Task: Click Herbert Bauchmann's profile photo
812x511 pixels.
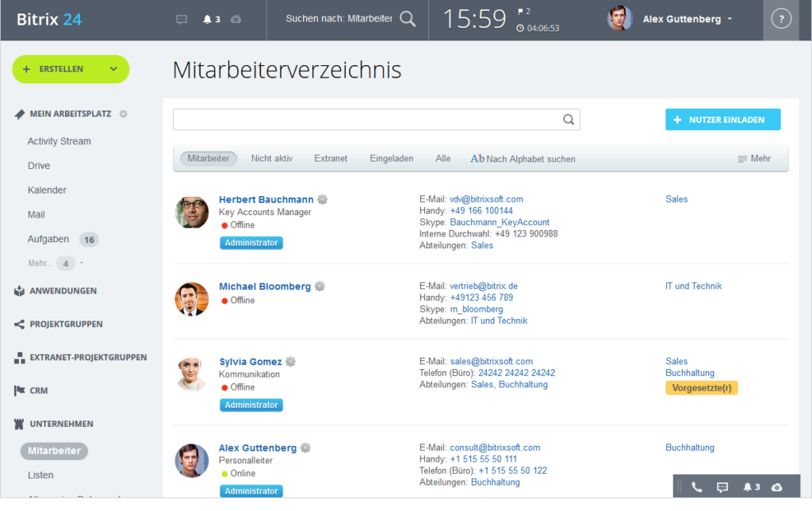Action: (192, 213)
